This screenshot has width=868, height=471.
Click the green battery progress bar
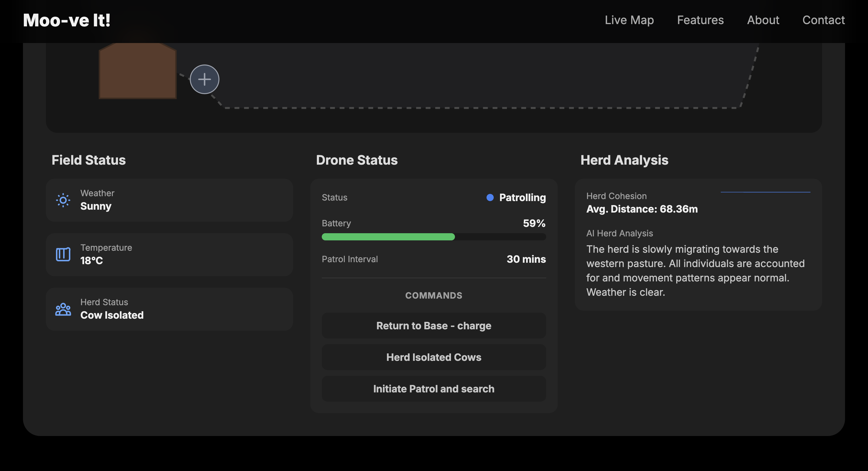pos(388,237)
